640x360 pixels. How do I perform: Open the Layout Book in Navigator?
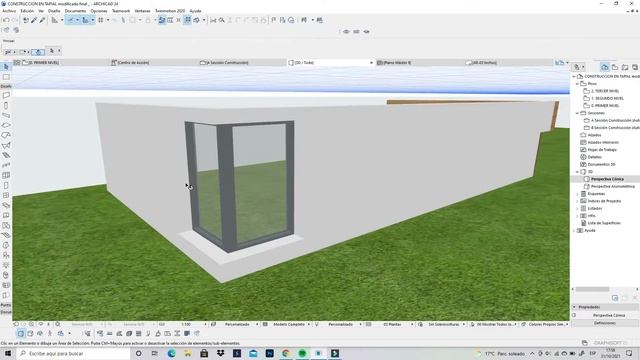click(x=625, y=67)
